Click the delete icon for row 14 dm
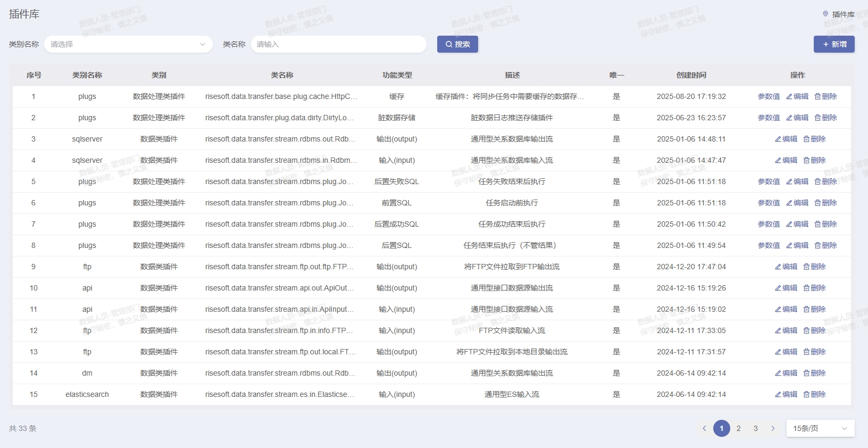This screenshot has height=448, width=868. pos(806,374)
